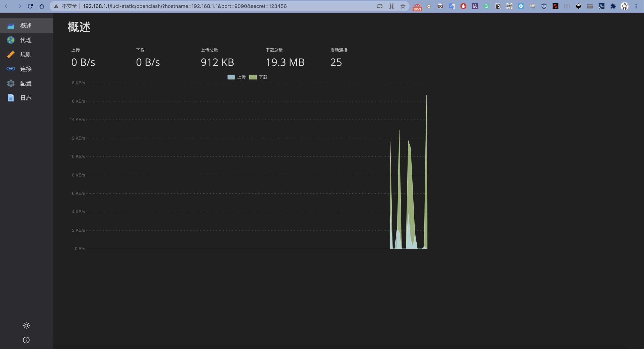
Task: Toggle light/dark theme sun icon
Action: pyautogui.click(x=26, y=326)
